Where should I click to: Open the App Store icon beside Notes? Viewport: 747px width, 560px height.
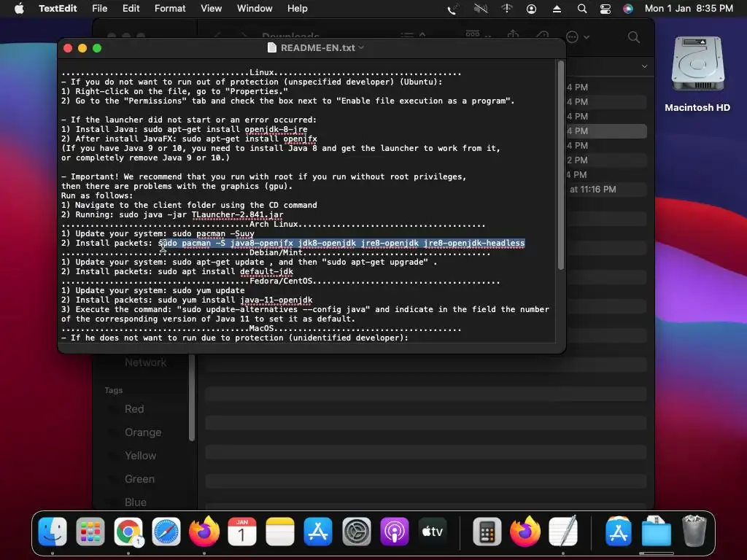tap(318, 532)
